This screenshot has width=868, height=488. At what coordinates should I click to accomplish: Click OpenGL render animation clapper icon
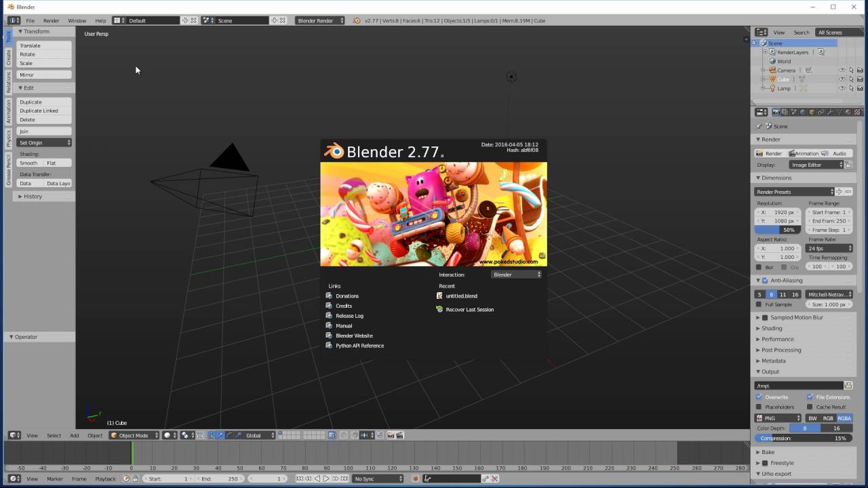click(400, 435)
